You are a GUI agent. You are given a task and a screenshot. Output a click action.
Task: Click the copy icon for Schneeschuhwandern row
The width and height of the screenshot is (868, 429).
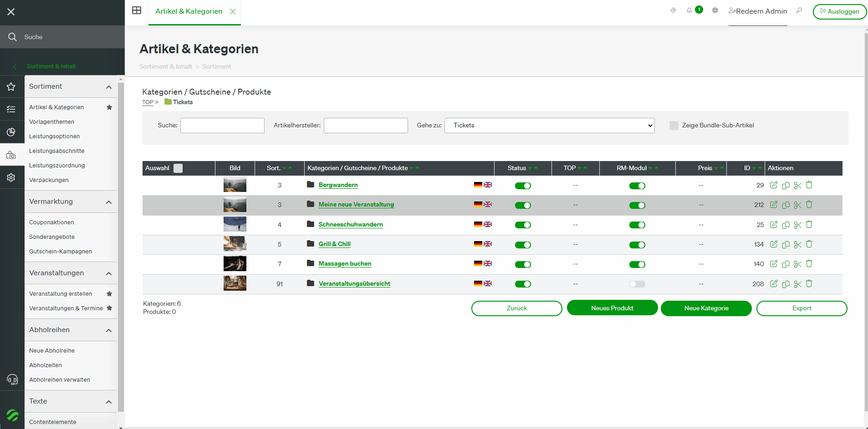(x=786, y=225)
